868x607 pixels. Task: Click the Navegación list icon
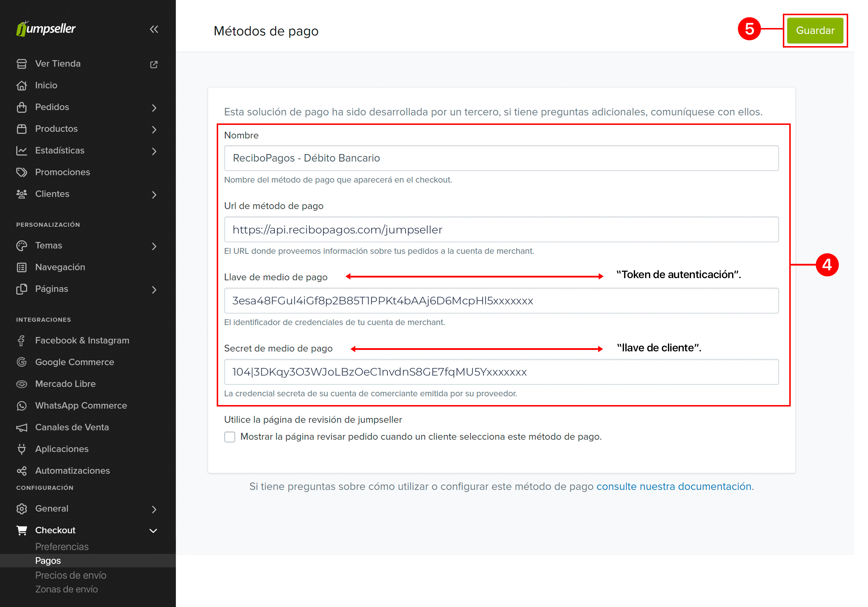(x=22, y=267)
